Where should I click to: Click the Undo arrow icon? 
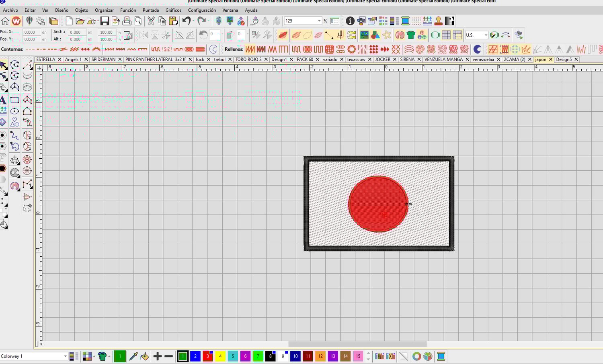[x=186, y=21]
